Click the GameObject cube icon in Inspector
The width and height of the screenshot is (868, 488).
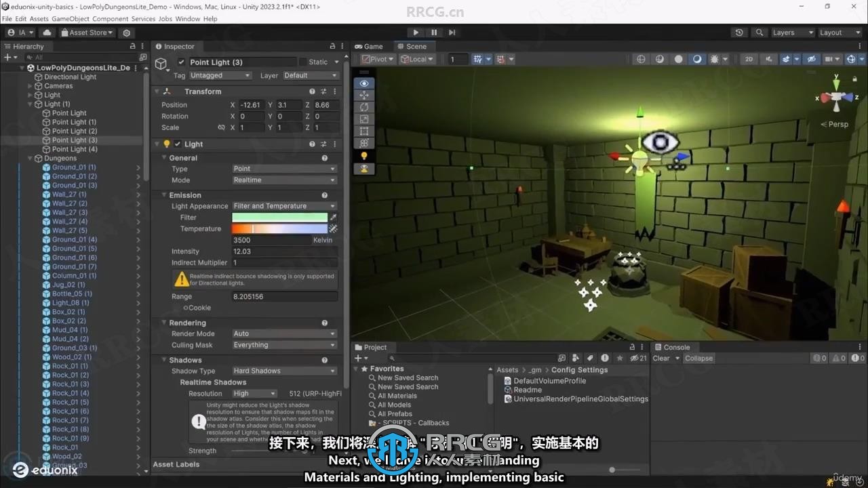tap(161, 63)
